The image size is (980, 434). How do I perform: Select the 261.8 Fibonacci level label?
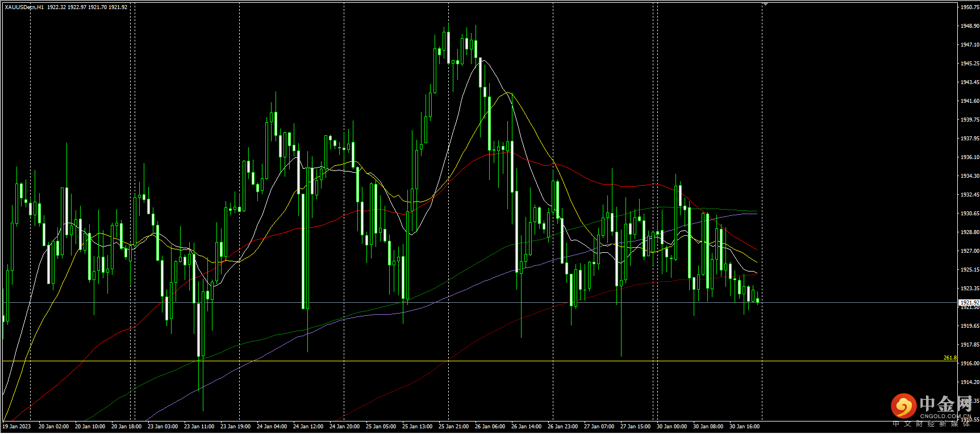pos(950,358)
